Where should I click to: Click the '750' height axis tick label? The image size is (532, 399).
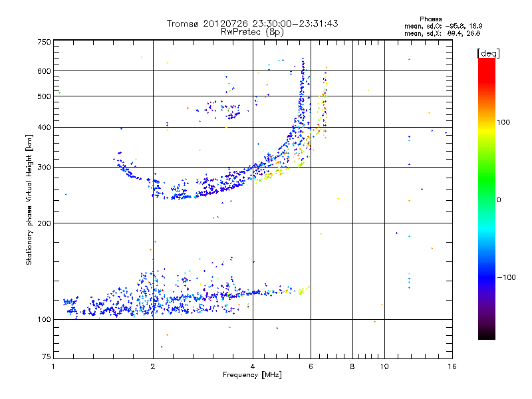(x=44, y=42)
